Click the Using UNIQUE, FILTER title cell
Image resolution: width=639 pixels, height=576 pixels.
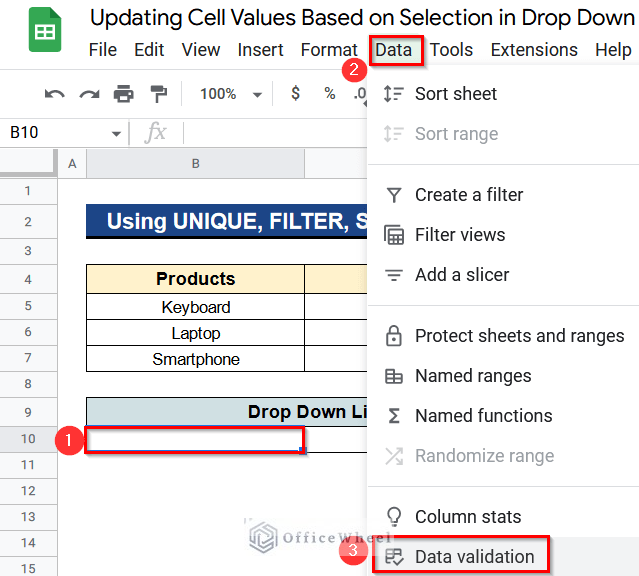pyautogui.click(x=227, y=221)
